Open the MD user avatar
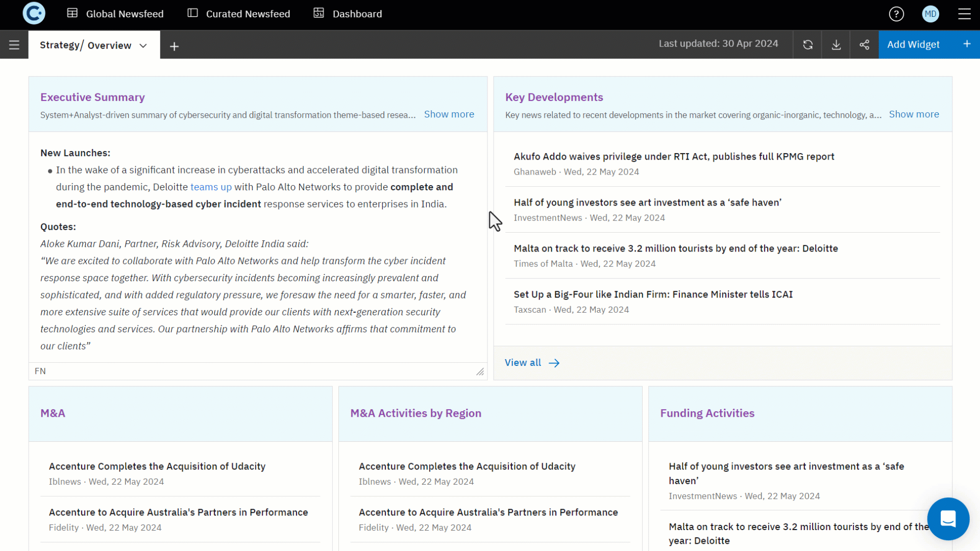This screenshot has width=980, height=551. (930, 14)
